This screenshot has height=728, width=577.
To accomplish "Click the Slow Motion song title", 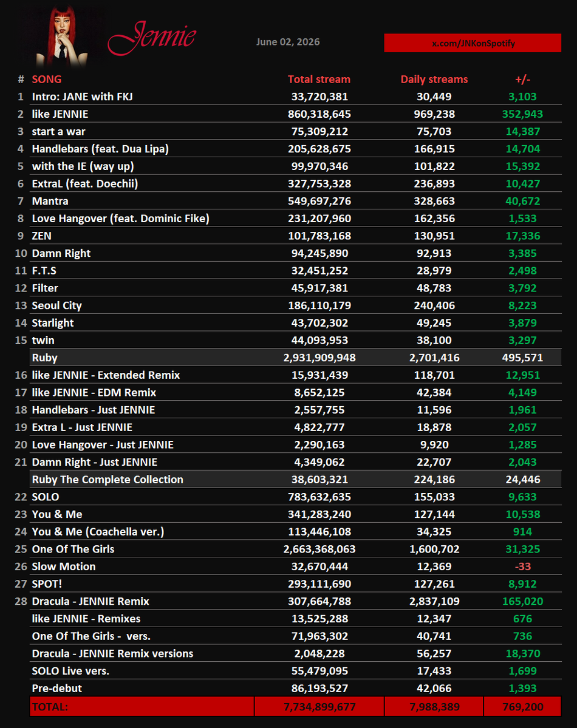I will (64, 567).
